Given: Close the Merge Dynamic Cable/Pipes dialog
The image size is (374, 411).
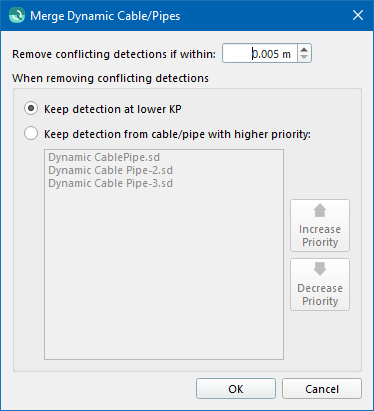Looking at the screenshot, I should click(x=358, y=15).
